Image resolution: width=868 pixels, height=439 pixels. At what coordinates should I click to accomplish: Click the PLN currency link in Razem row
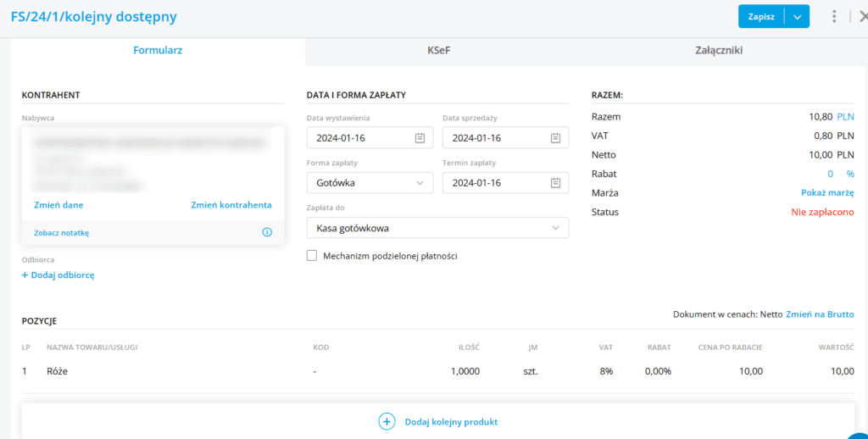click(845, 117)
